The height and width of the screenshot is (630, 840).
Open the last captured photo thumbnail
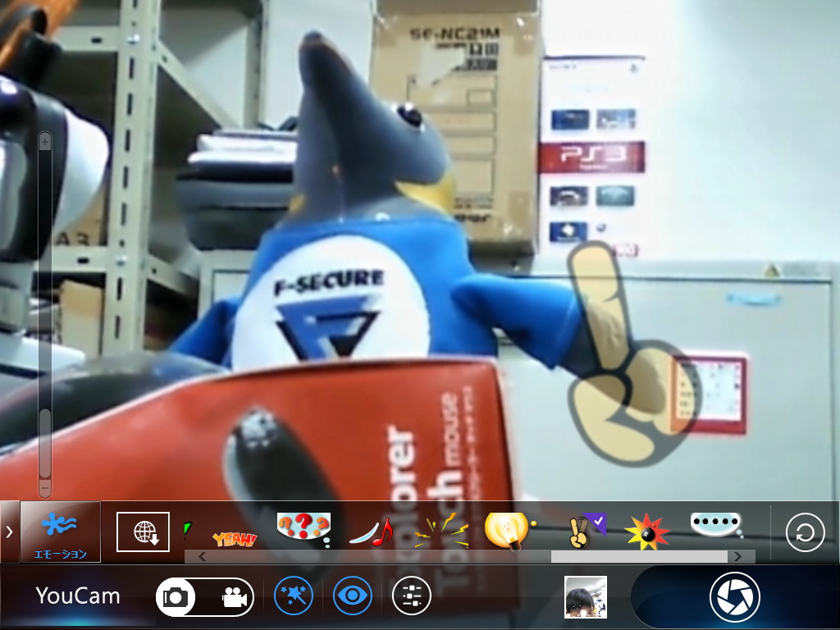586,597
